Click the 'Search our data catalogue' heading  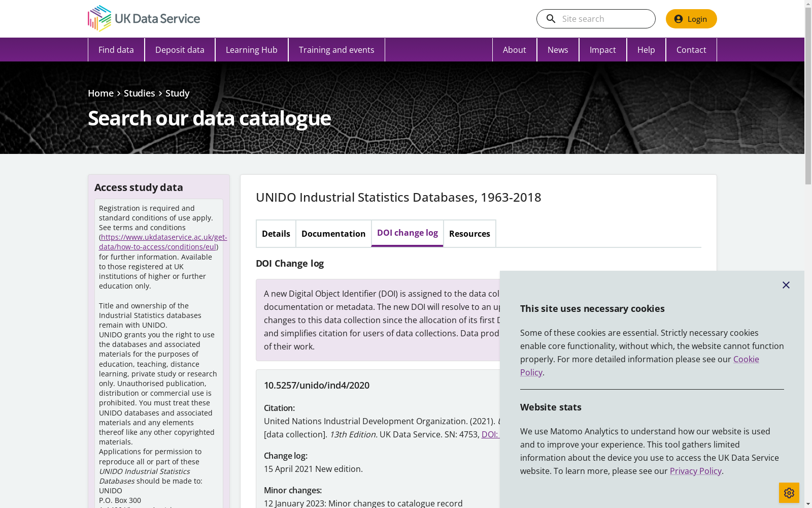210,118
